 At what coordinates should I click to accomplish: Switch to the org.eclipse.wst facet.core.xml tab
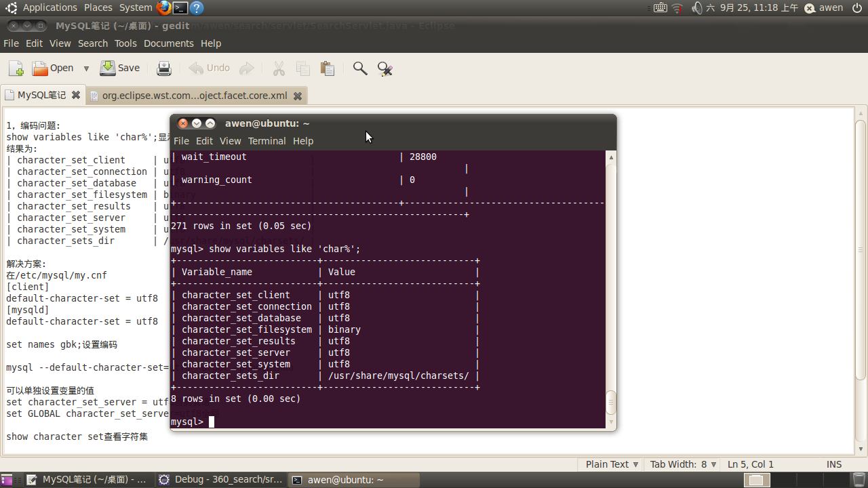[195, 96]
